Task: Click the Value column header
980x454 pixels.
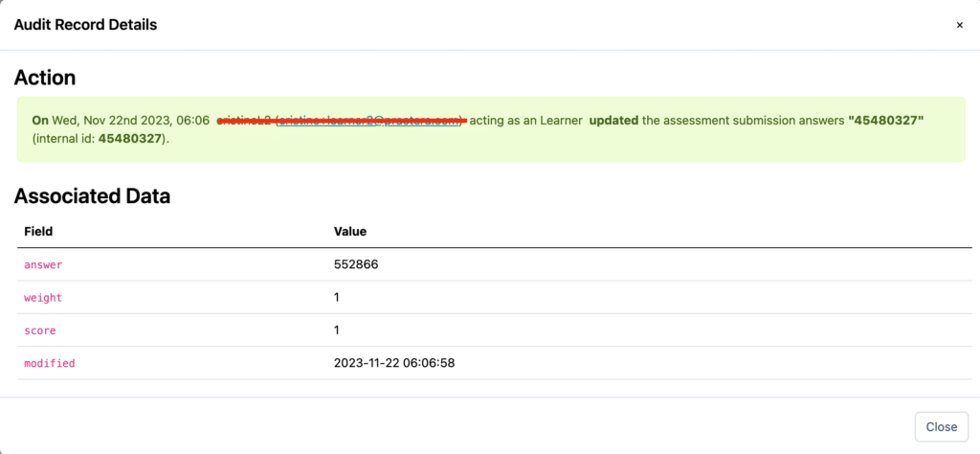Action: tap(349, 232)
